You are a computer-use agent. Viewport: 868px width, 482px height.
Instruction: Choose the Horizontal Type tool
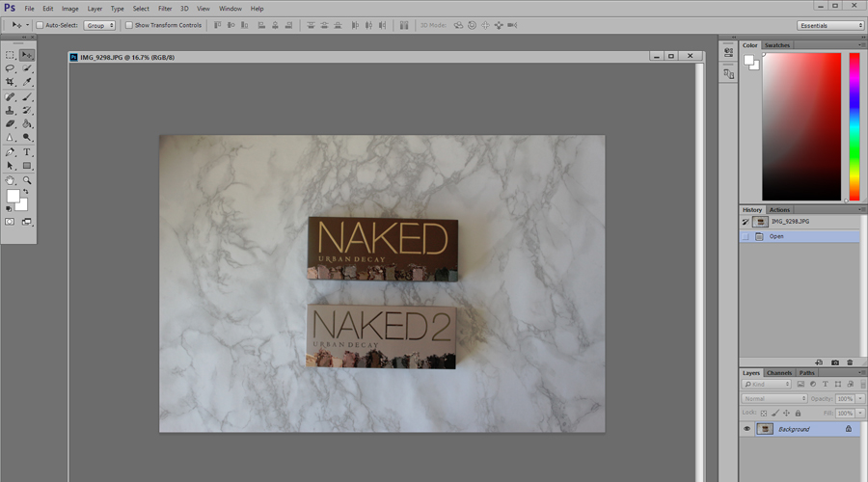click(27, 152)
